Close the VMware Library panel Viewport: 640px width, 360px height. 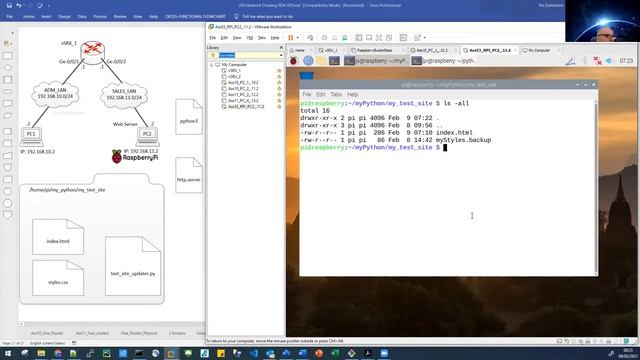click(x=281, y=48)
